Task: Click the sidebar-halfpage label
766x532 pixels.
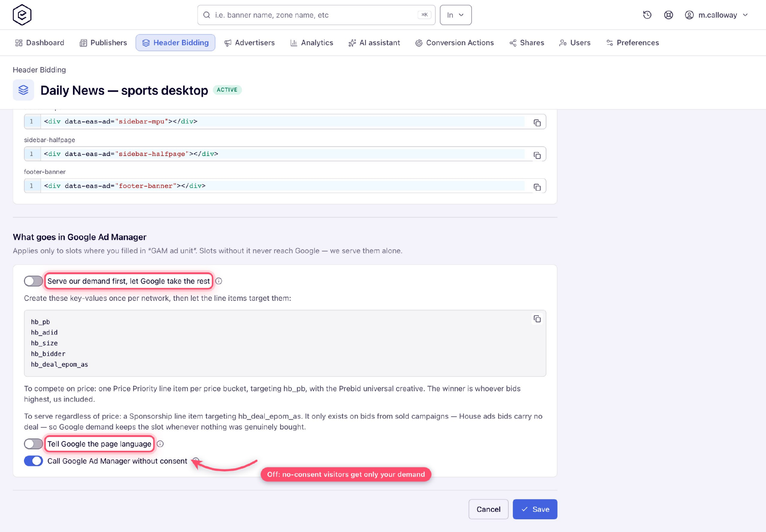Action: click(49, 140)
